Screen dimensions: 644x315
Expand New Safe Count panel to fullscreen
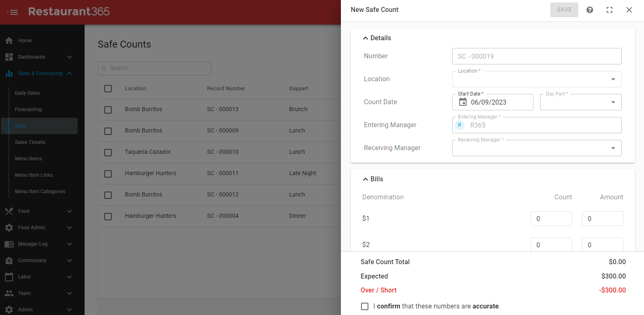[609, 10]
